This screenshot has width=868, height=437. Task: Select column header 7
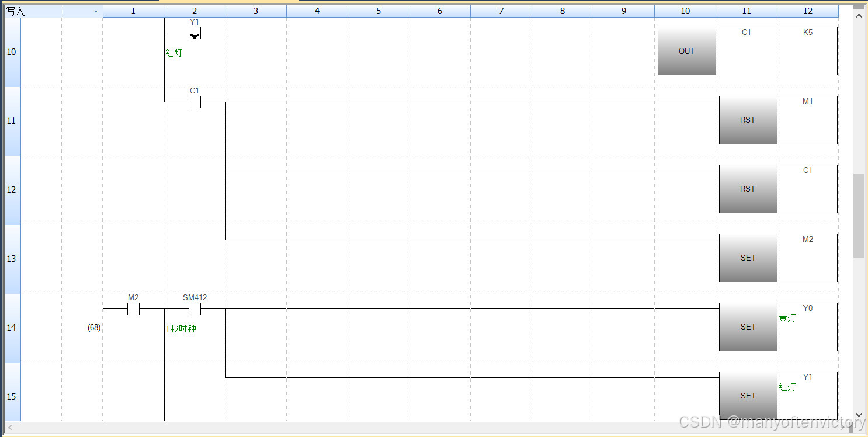click(x=501, y=11)
